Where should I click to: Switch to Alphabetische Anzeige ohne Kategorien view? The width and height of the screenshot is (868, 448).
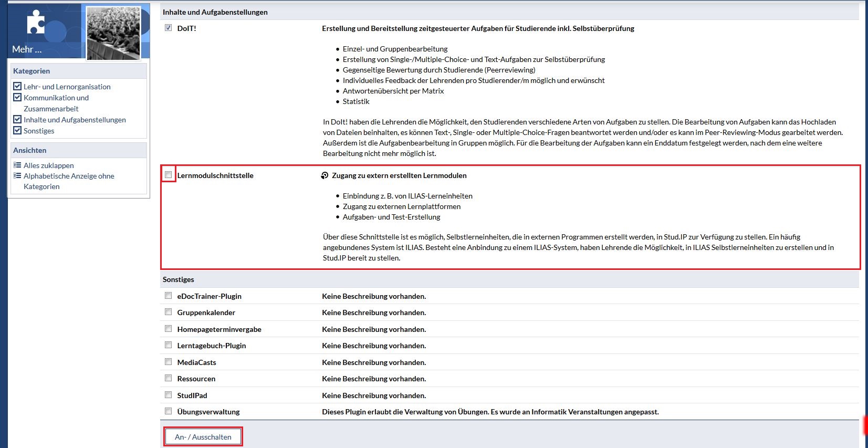[69, 176]
